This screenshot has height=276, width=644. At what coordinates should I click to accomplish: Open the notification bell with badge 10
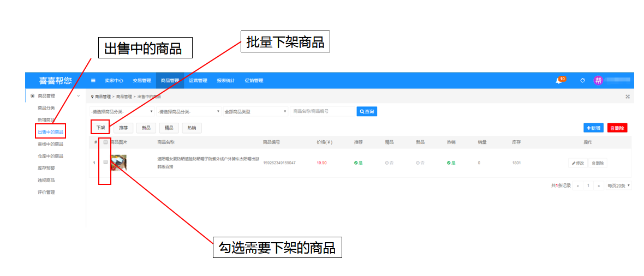pos(560,80)
